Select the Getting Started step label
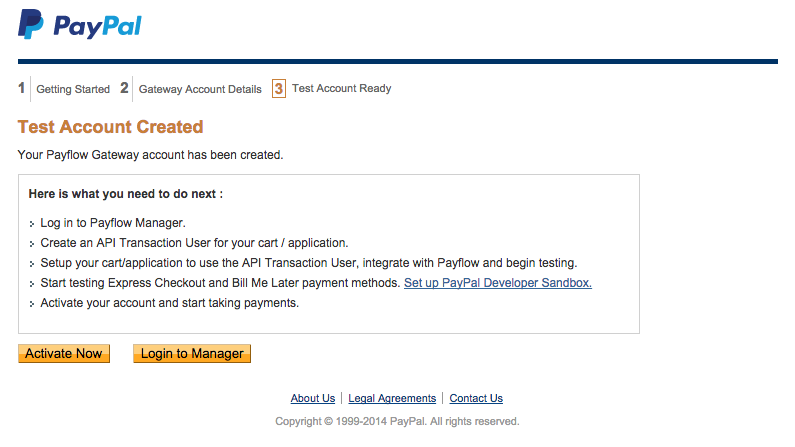The width and height of the screenshot is (795, 447). pos(73,89)
